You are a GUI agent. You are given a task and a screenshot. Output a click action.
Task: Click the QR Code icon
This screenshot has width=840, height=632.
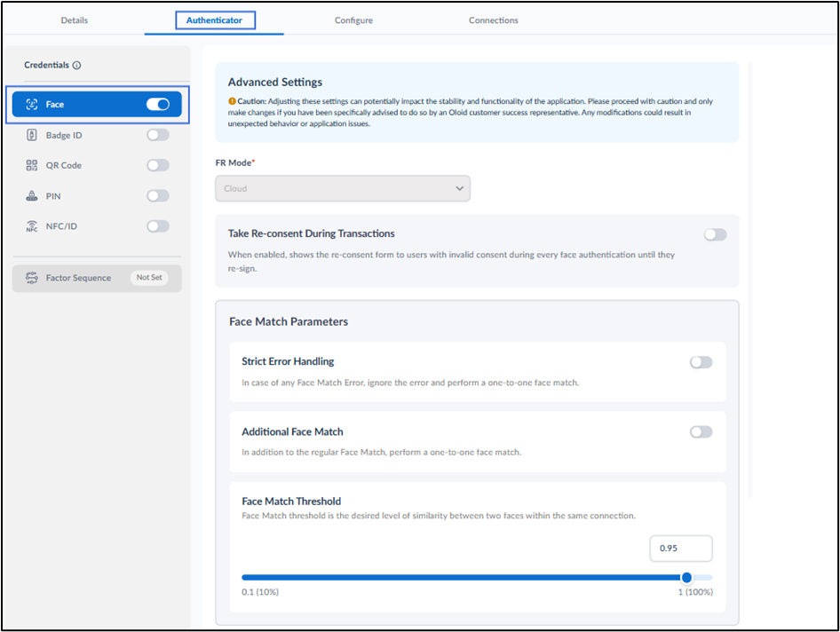click(32, 165)
